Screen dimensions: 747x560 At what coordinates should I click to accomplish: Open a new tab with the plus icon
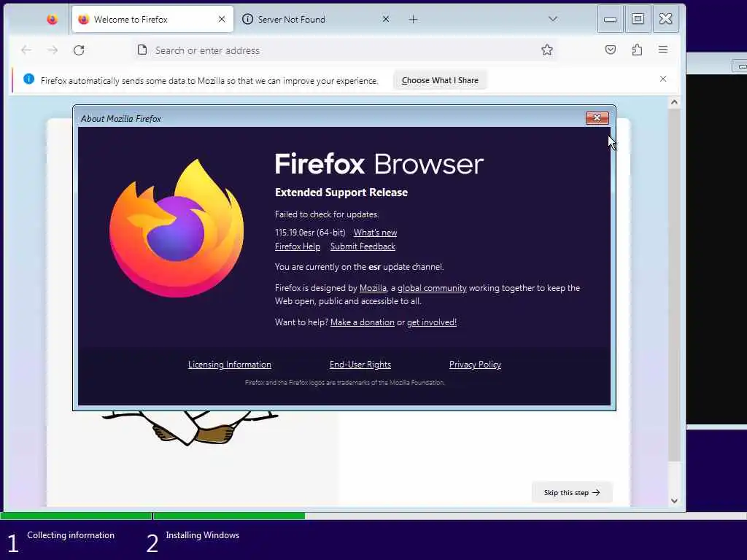pos(413,19)
